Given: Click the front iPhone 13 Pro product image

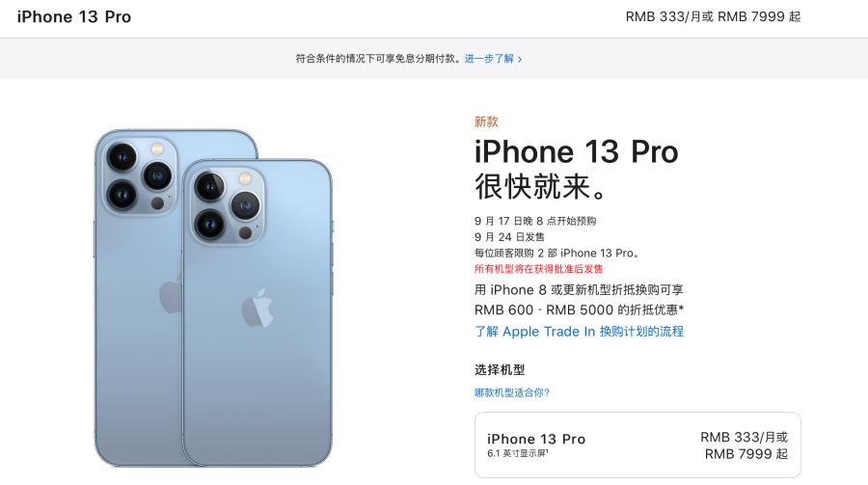Looking at the screenshot, I should click(258, 312).
